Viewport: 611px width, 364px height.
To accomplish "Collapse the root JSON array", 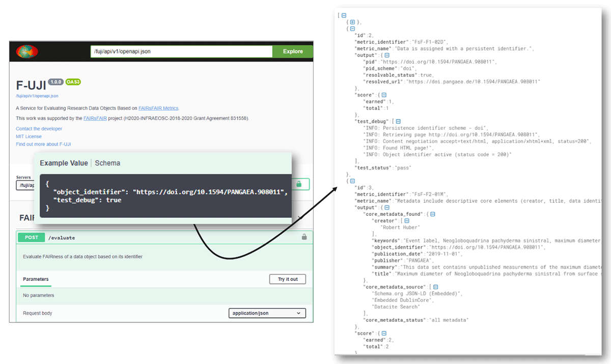I will 344,16.
